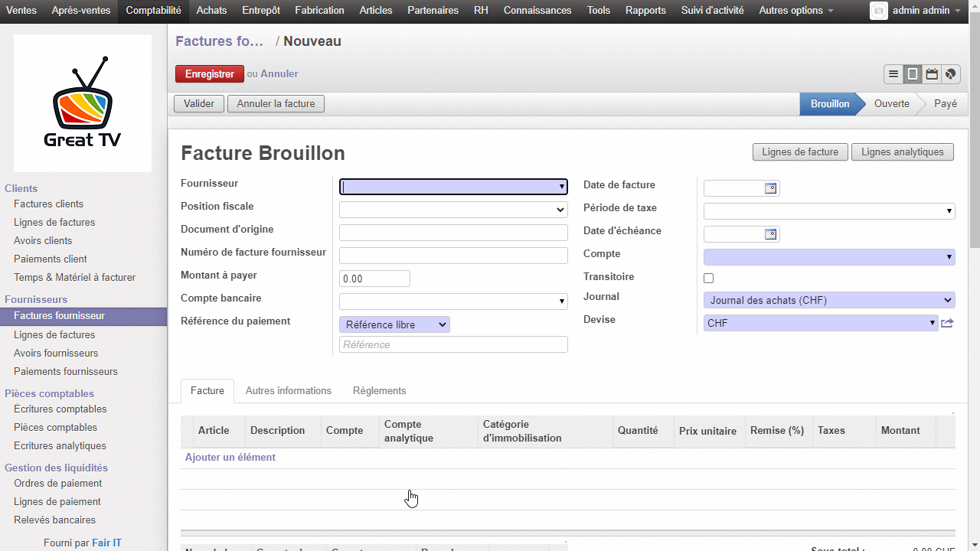Open the Journal des achats (CHF) select
Image resolution: width=980 pixels, height=551 pixels.
pyautogui.click(x=829, y=300)
